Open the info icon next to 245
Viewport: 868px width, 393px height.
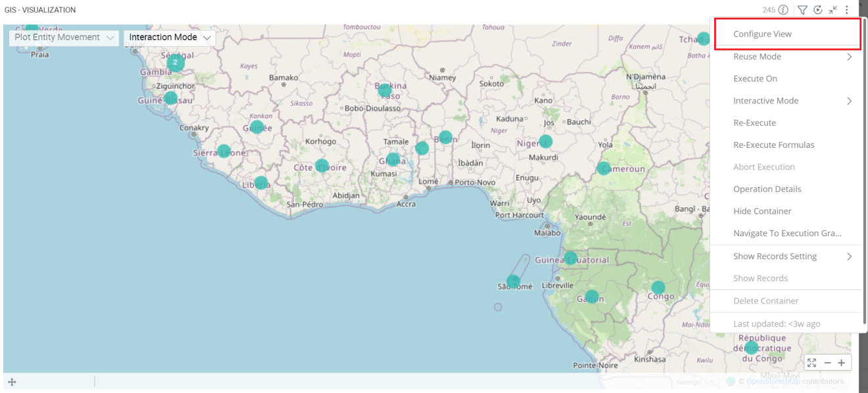click(783, 10)
